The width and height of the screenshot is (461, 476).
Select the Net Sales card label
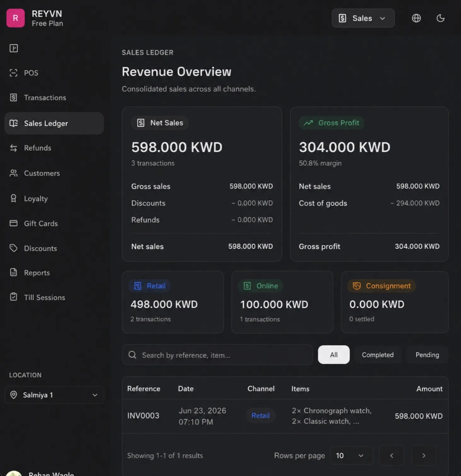click(x=160, y=123)
